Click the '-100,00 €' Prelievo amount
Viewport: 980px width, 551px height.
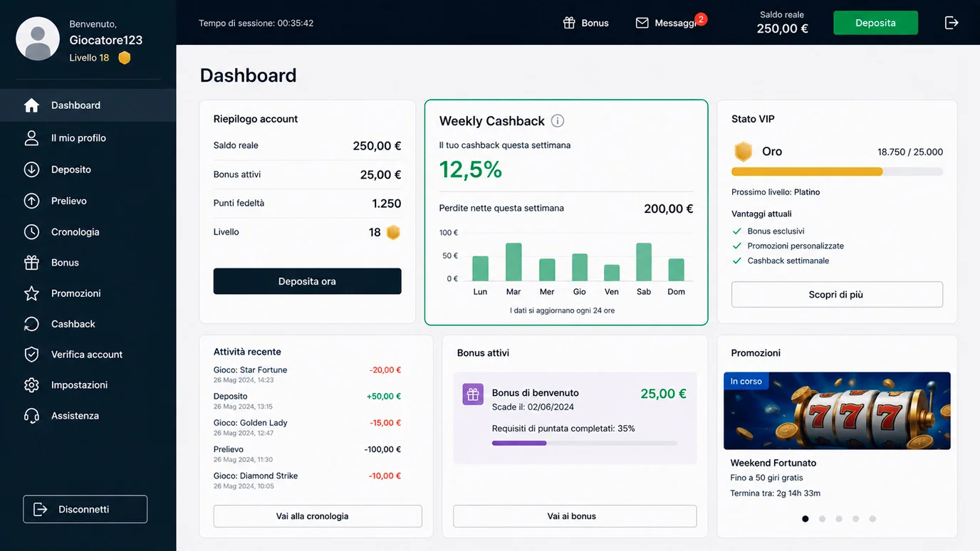click(382, 449)
